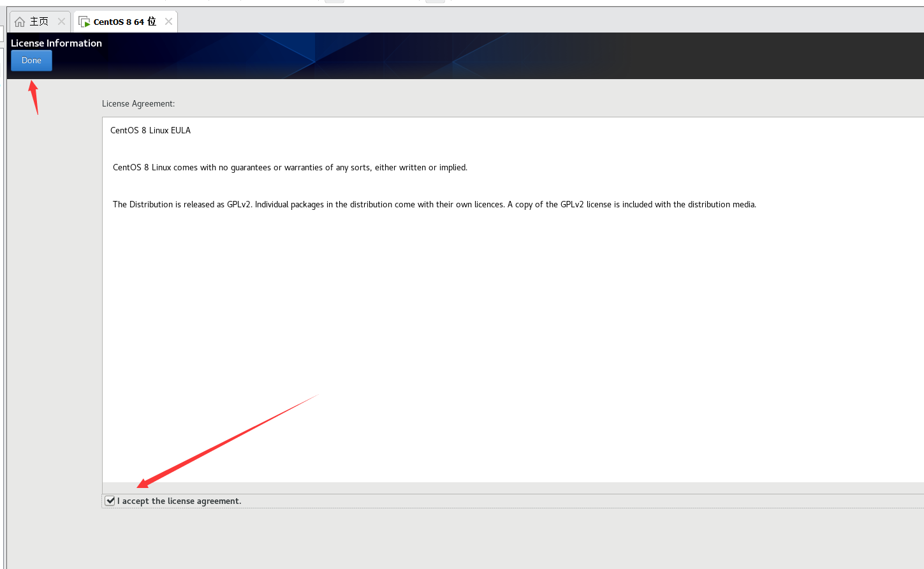Click the home icon on 主页 tab
The image size is (924, 569).
20,22
